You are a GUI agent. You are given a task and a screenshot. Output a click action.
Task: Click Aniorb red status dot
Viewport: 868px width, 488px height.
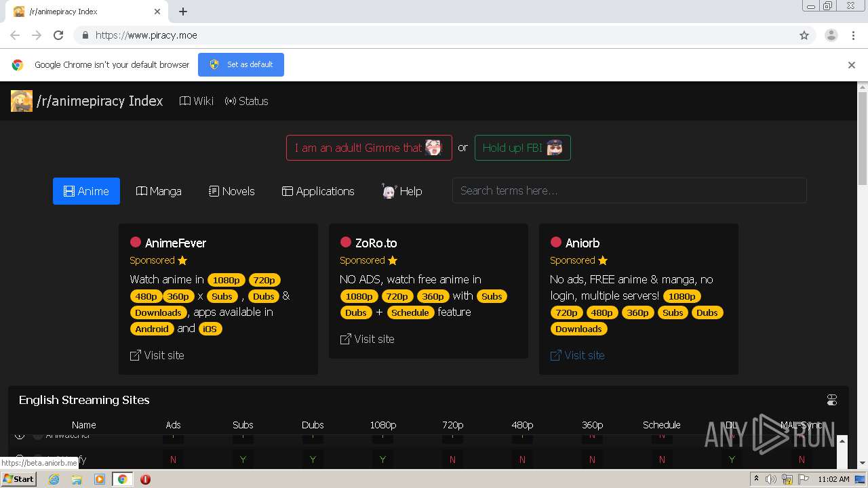pyautogui.click(x=555, y=242)
